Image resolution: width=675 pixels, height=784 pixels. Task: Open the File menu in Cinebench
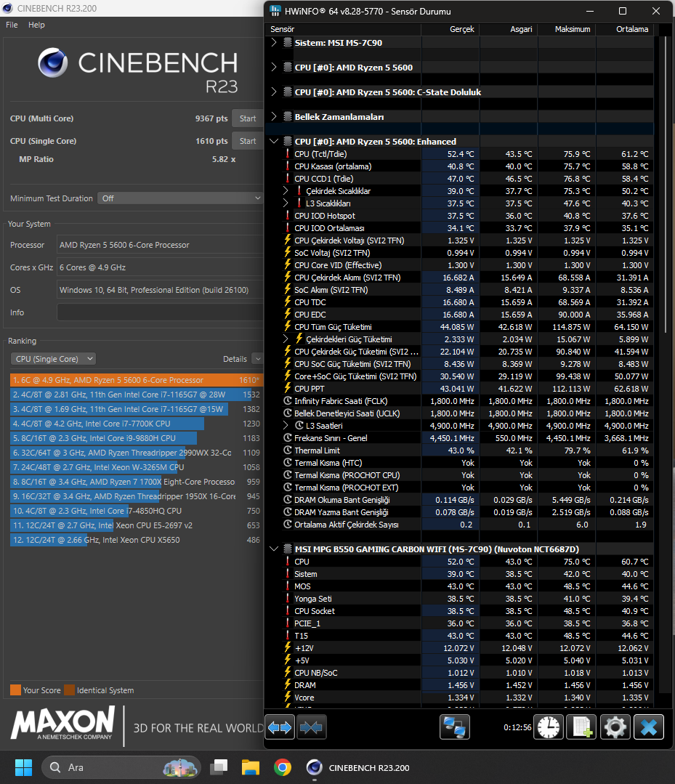pos(12,25)
